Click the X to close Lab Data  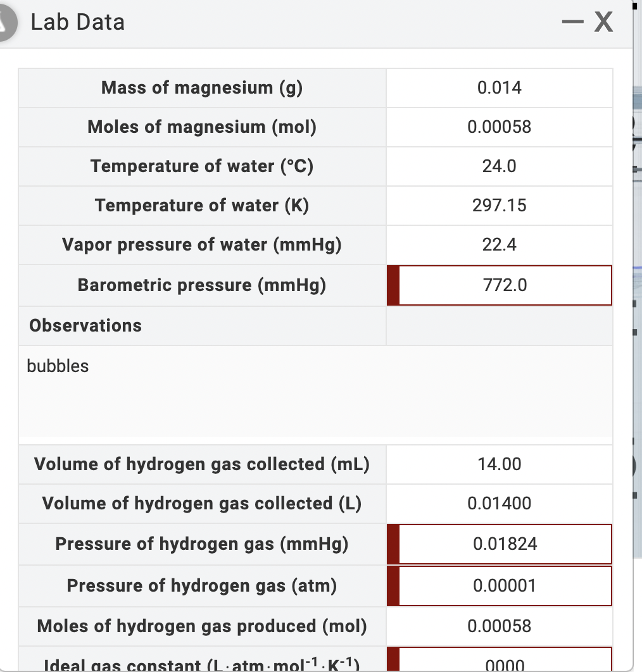tap(603, 22)
